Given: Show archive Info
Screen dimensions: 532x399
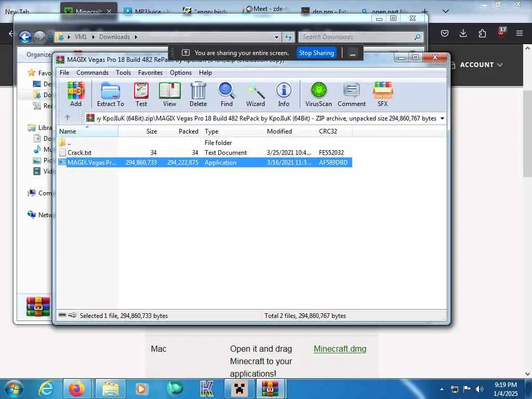Looking at the screenshot, I should (284, 95).
